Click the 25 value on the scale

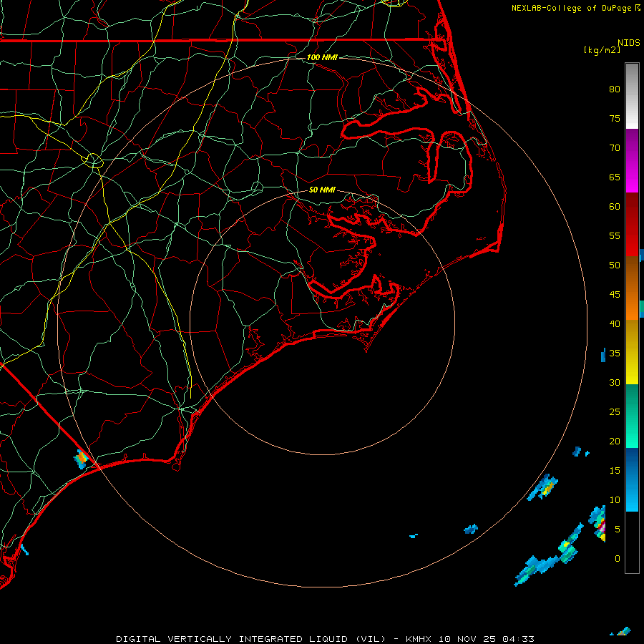pyautogui.click(x=615, y=412)
